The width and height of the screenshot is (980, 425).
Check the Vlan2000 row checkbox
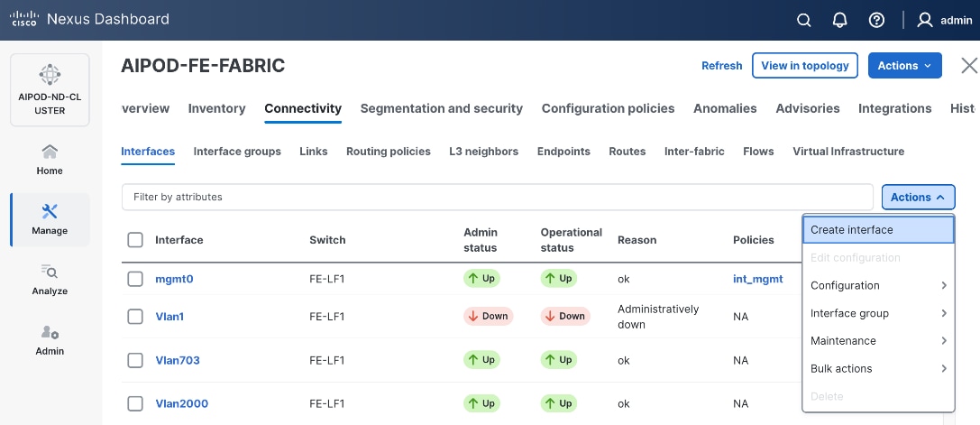135,403
